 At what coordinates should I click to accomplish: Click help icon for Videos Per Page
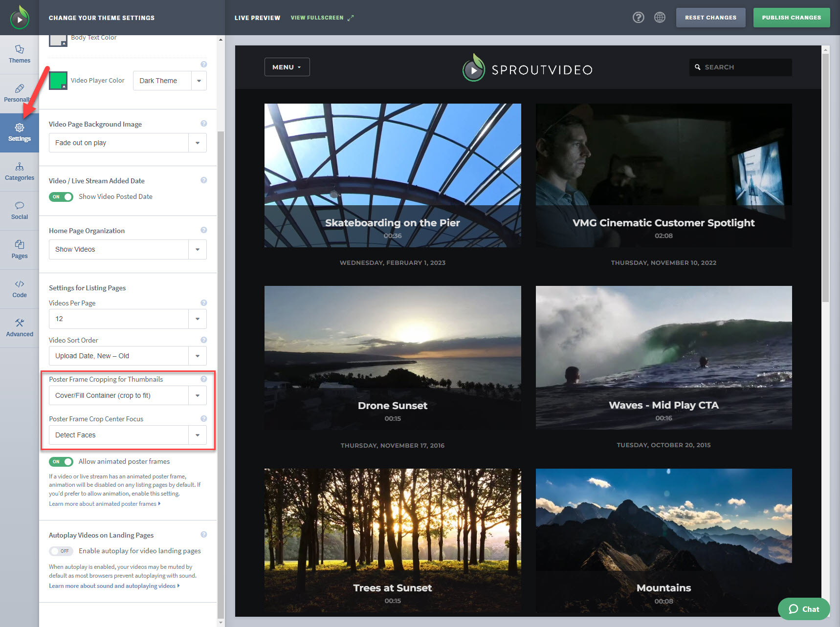click(x=204, y=303)
